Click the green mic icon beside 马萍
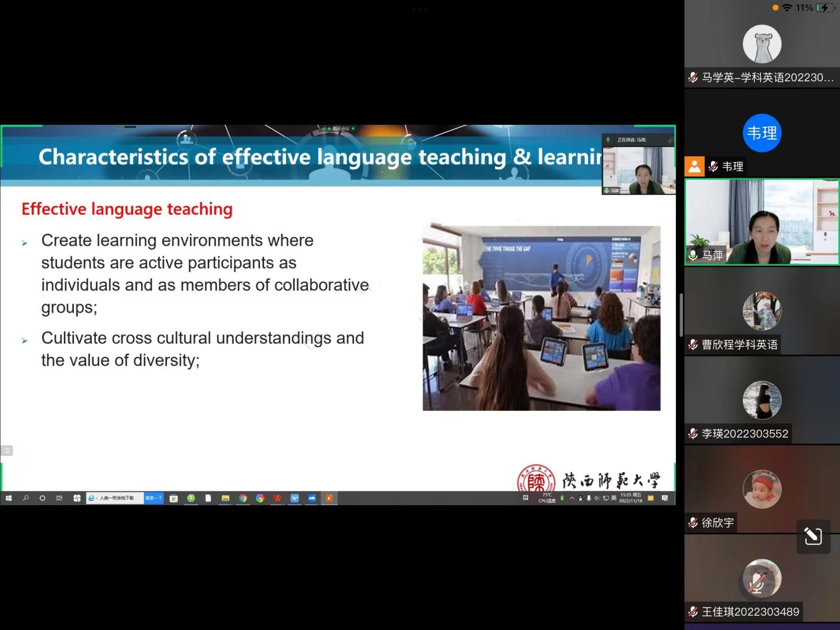The width and height of the screenshot is (840, 630). 693,255
